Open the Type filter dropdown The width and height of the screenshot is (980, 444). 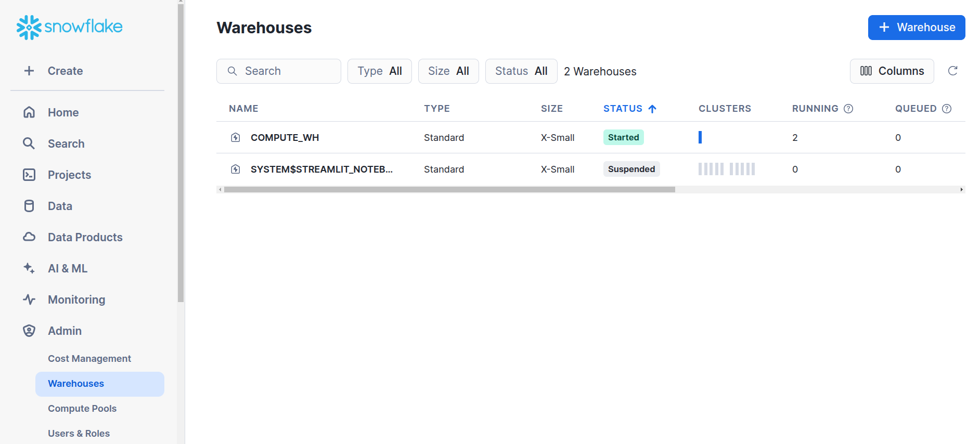(x=380, y=71)
